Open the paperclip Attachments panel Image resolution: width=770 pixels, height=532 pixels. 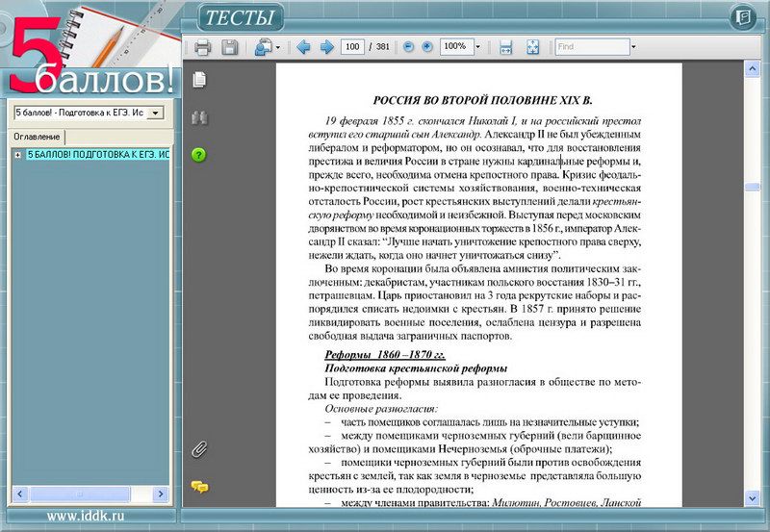pos(199,449)
